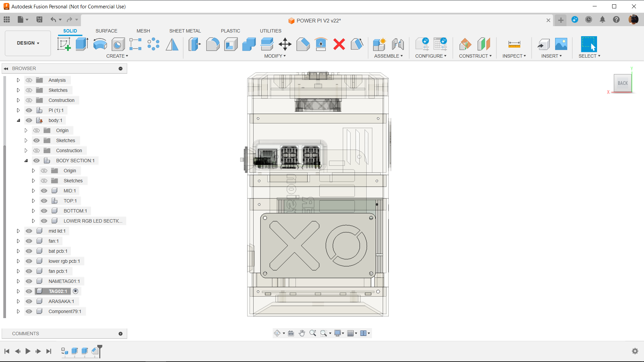
Task: Click the red Delete icon
Action: (x=339, y=44)
